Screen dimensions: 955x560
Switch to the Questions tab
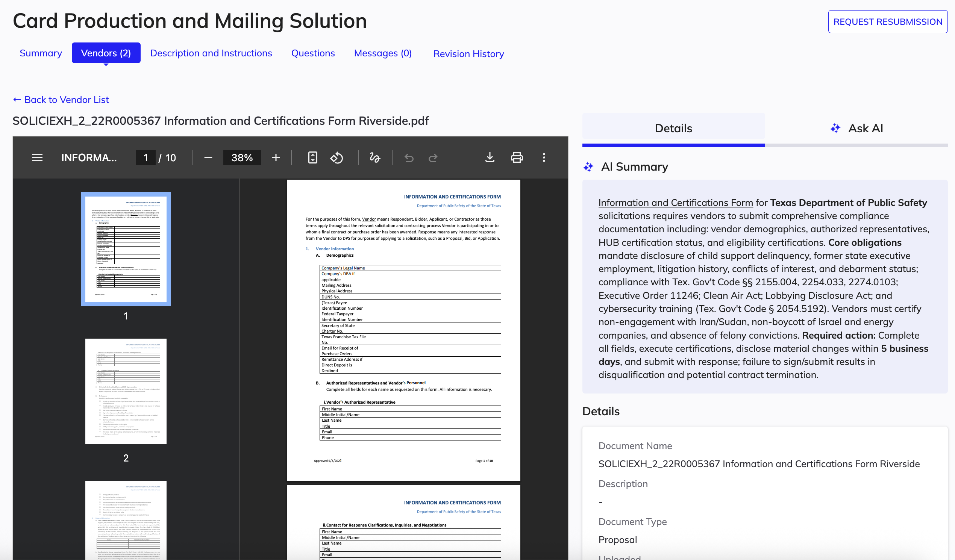[x=313, y=53]
